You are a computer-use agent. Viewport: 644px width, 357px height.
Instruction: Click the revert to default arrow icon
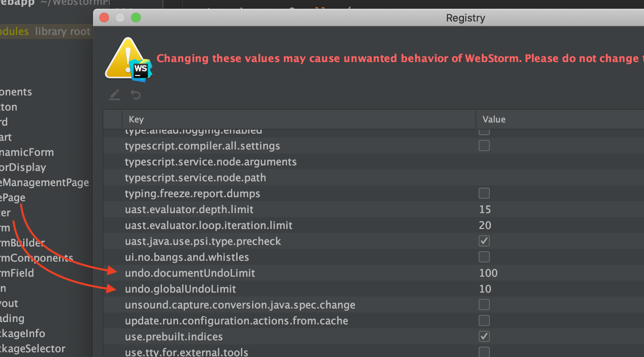tap(136, 95)
